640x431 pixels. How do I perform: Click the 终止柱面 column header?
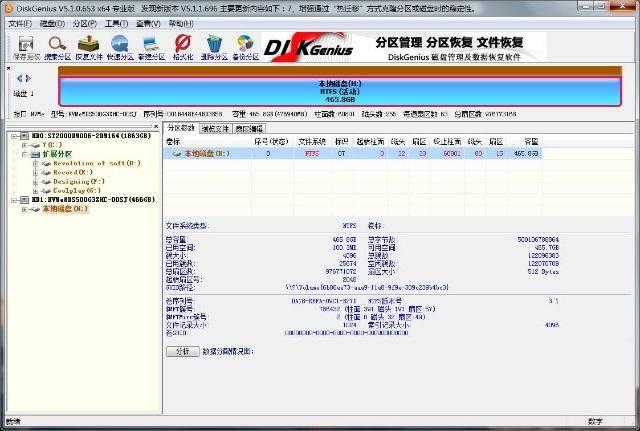coord(447,142)
